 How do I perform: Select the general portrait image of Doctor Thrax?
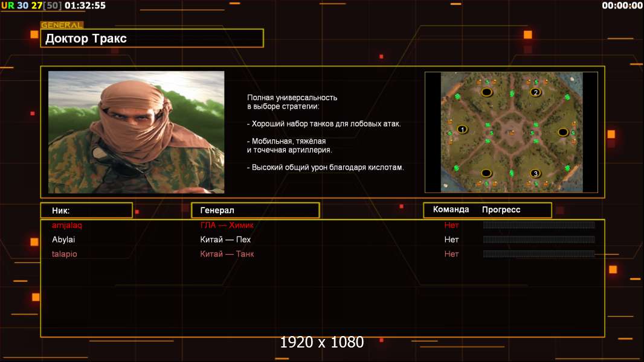(x=137, y=132)
